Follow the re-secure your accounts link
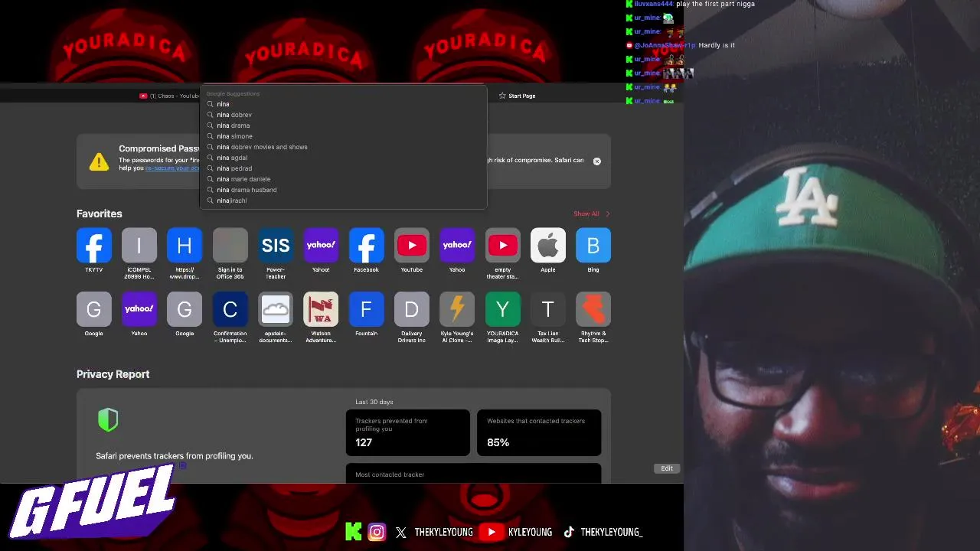This screenshot has width=980, height=551. (x=172, y=168)
